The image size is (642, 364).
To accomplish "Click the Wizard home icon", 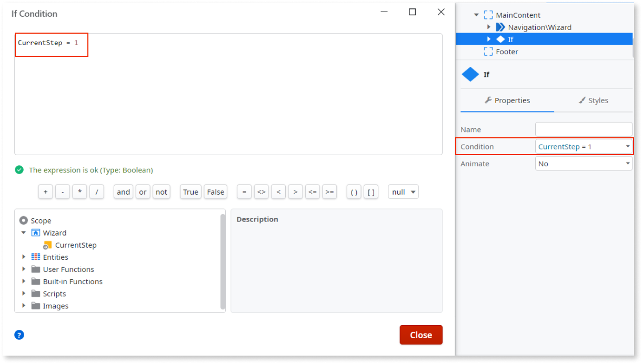I will click(x=35, y=232).
